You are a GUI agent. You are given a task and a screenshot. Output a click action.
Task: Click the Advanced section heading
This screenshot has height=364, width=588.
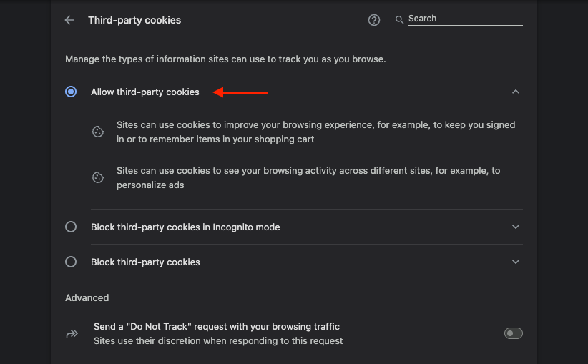(x=87, y=298)
